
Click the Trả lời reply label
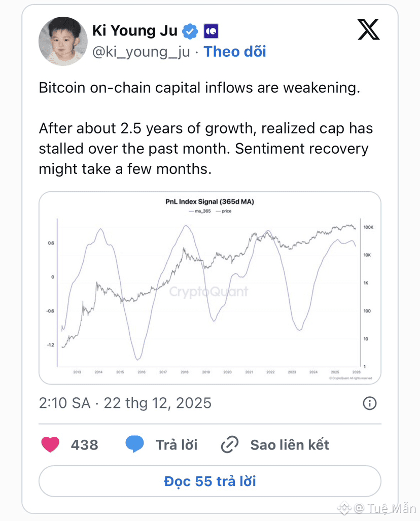[x=177, y=445]
